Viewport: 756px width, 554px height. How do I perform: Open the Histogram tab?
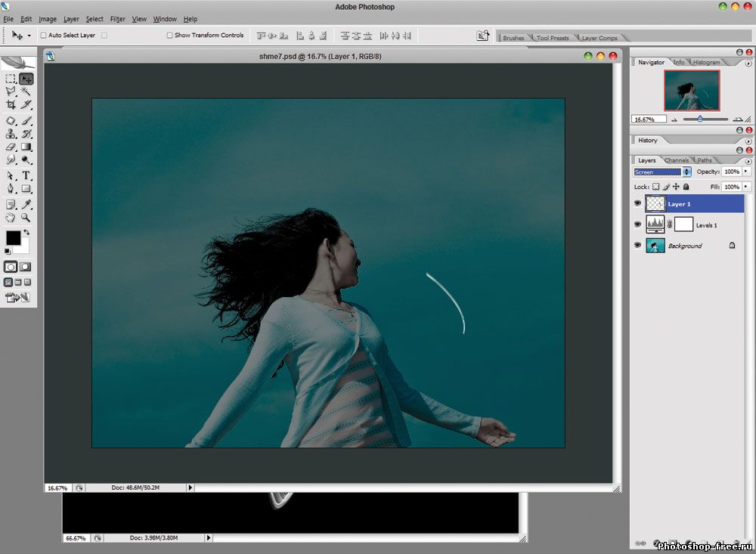(x=706, y=63)
